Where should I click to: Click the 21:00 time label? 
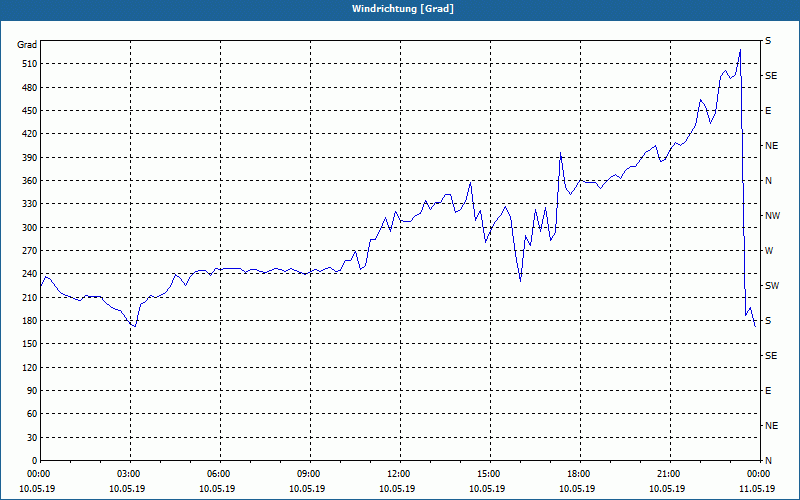click(670, 474)
